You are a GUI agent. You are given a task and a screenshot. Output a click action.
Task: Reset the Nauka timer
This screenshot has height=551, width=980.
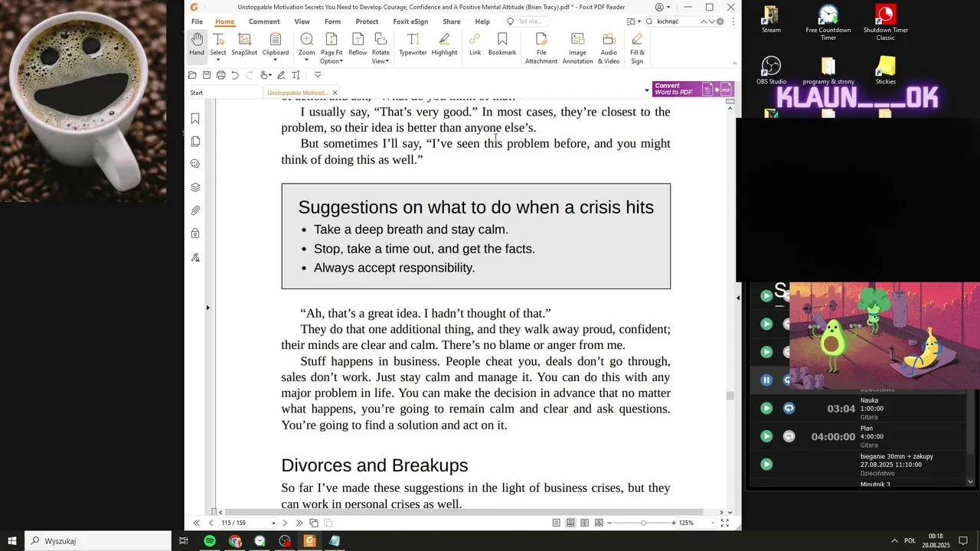(x=789, y=408)
